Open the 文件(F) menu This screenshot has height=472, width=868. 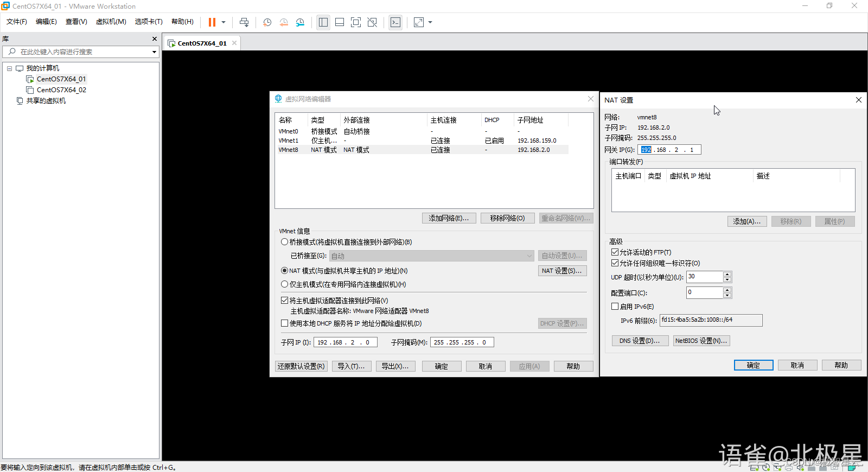click(x=17, y=22)
